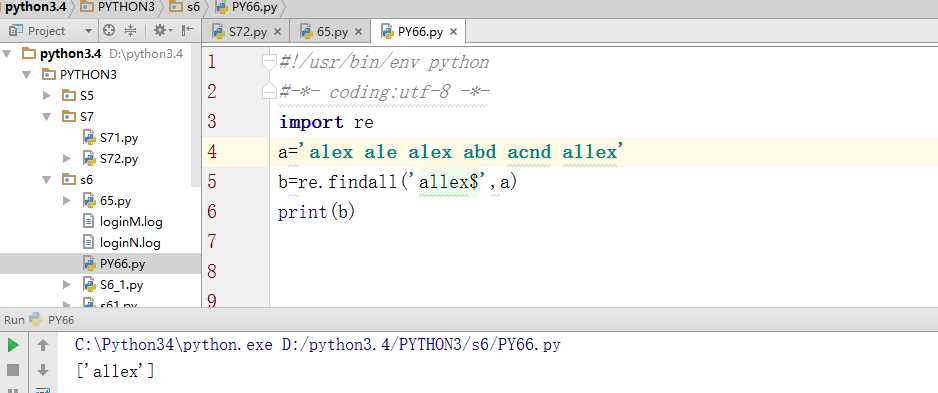Select S6_1.py in the project tree

(x=121, y=285)
